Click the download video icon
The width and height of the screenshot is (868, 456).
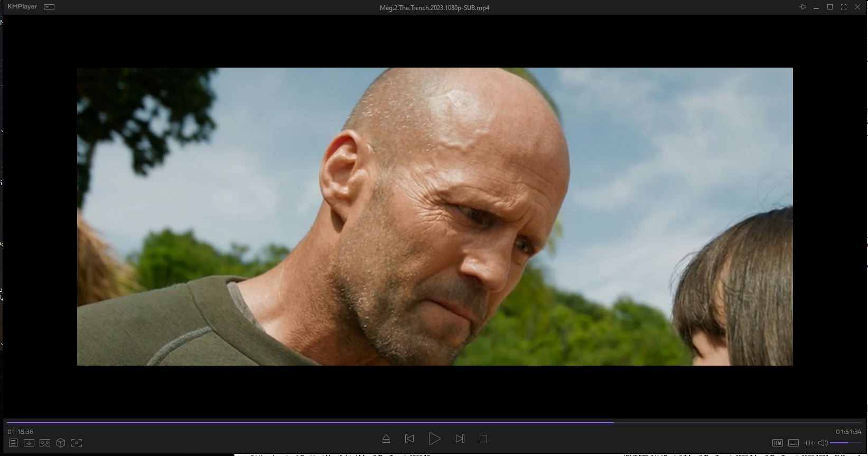click(29, 443)
